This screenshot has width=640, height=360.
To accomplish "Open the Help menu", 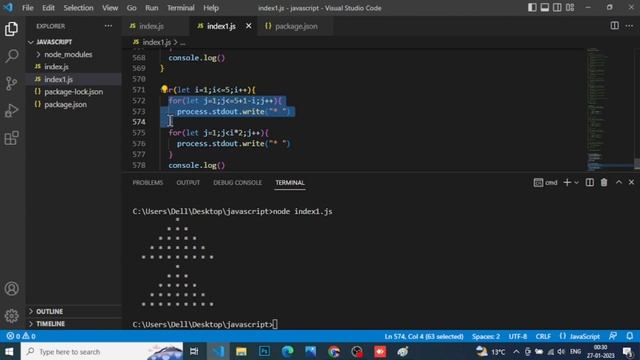I will click(x=211, y=8).
